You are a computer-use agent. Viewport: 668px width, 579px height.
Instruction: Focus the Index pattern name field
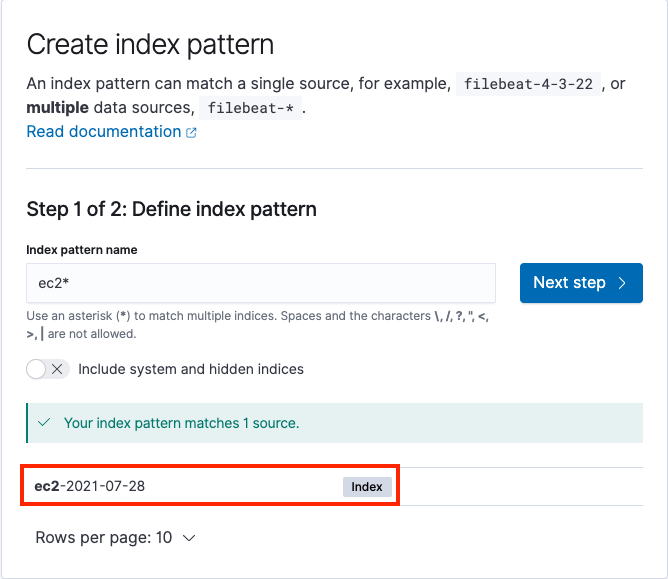click(x=261, y=283)
